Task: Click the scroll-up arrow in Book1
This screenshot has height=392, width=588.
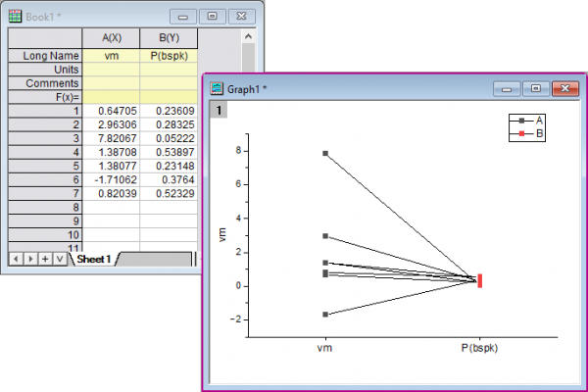Action: click(248, 36)
